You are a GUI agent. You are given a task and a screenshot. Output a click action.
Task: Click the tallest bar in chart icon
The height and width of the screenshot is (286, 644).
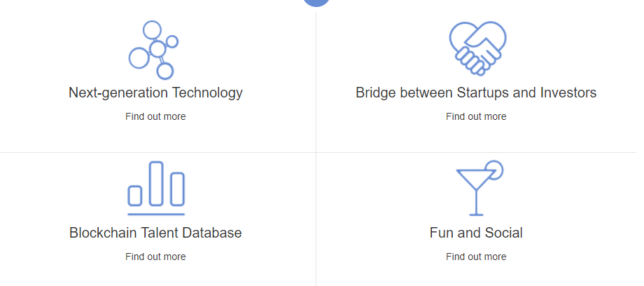tap(156, 184)
